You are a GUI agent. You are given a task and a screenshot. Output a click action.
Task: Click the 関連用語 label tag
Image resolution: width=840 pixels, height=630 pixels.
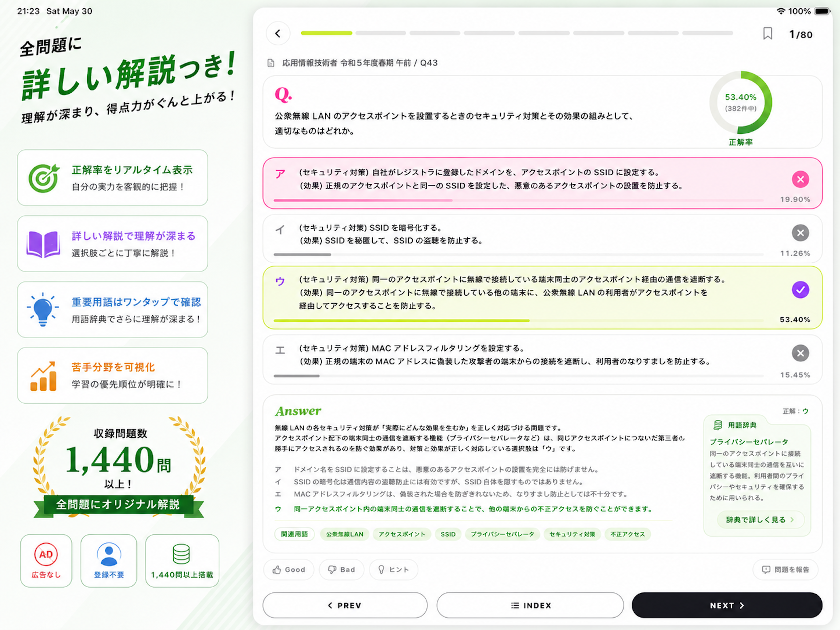click(x=294, y=534)
